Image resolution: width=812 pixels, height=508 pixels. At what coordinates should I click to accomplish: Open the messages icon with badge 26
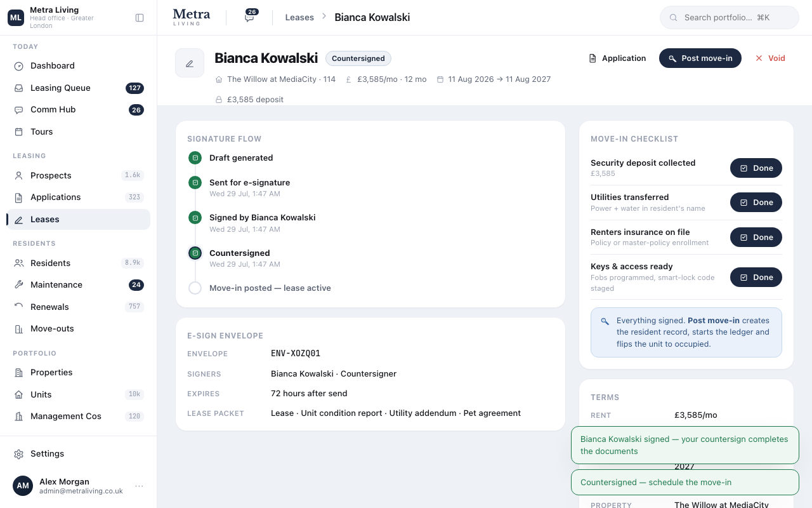pyautogui.click(x=250, y=17)
